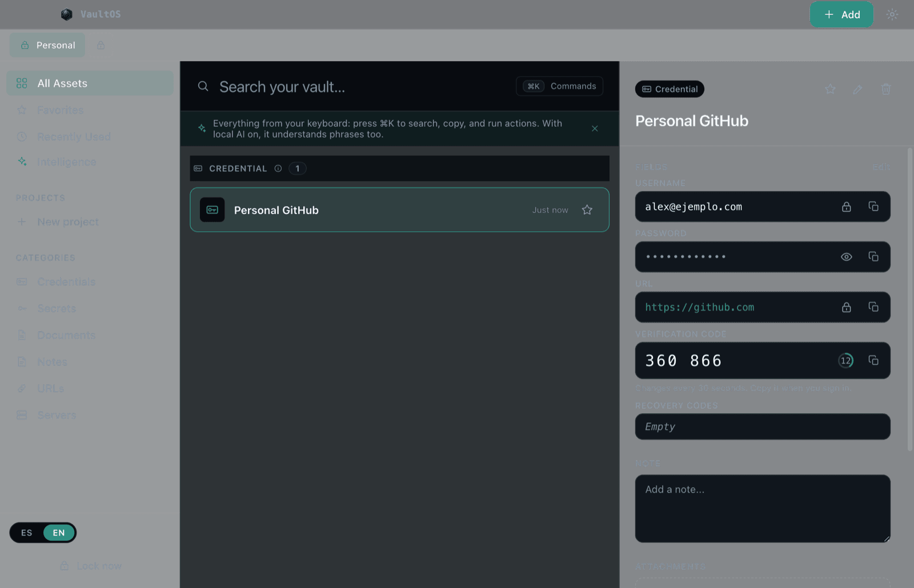Click the credential count badge 1
The height and width of the screenshot is (588, 914).
point(298,168)
